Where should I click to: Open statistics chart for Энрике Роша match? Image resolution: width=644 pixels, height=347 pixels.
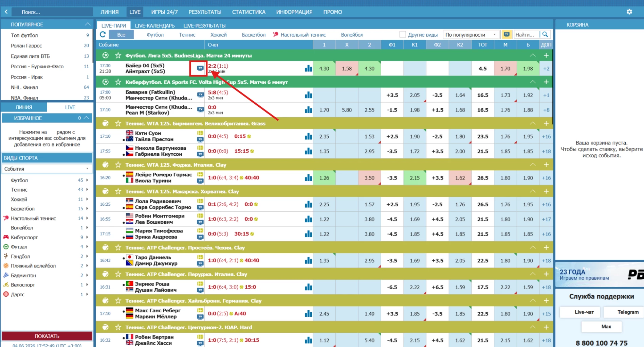[308, 287]
